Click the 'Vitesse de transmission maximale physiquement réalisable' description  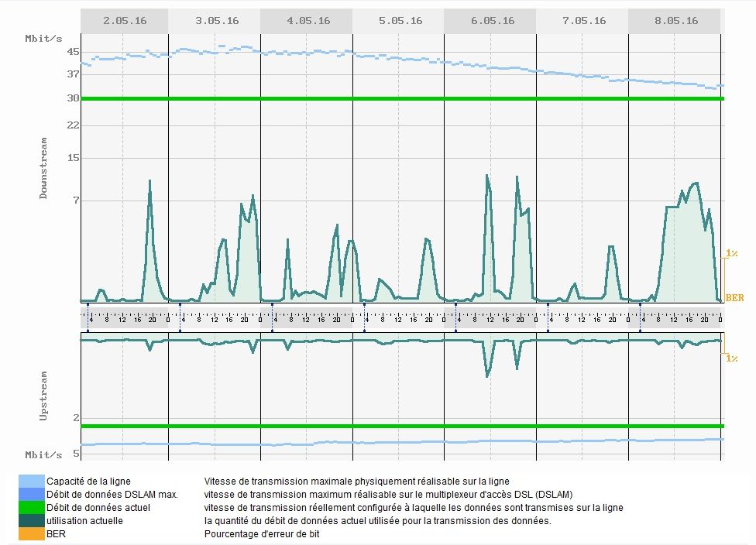[x=357, y=481]
